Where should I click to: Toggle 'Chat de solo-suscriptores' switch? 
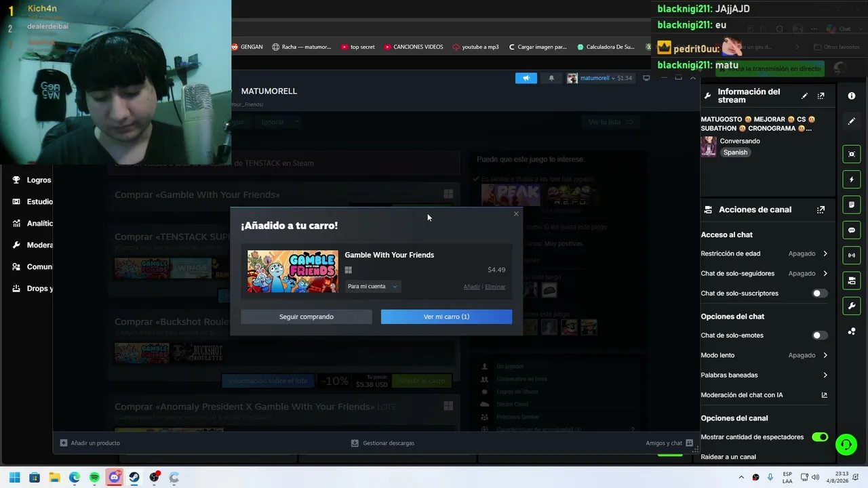[x=820, y=293]
